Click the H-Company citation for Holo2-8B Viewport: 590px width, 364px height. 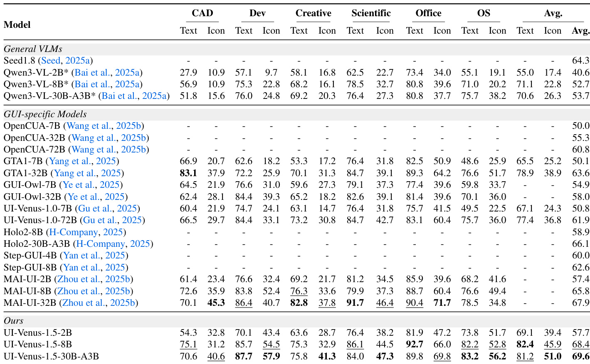(74, 232)
